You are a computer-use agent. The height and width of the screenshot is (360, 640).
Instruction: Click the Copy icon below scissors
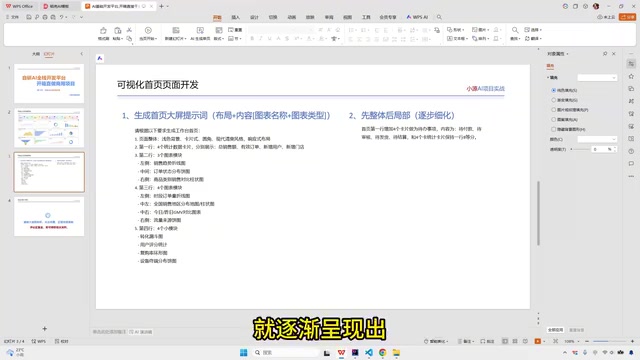click(x=129, y=38)
